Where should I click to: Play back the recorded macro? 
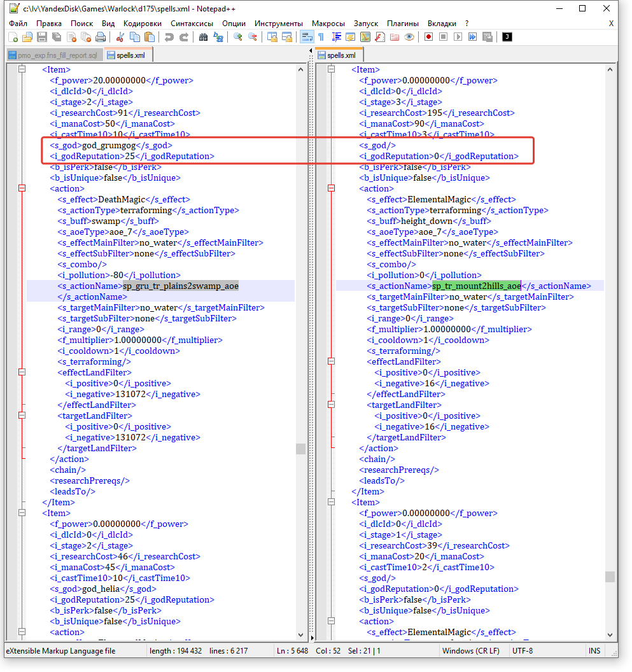click(458, 38)
